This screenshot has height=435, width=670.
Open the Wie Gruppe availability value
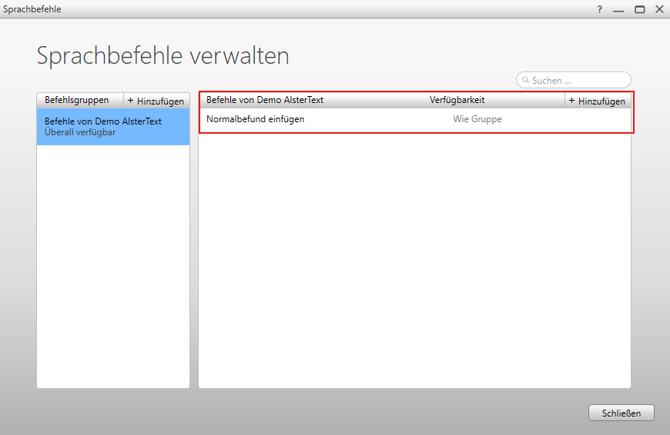pyautogui.click(x=477, y=119)
